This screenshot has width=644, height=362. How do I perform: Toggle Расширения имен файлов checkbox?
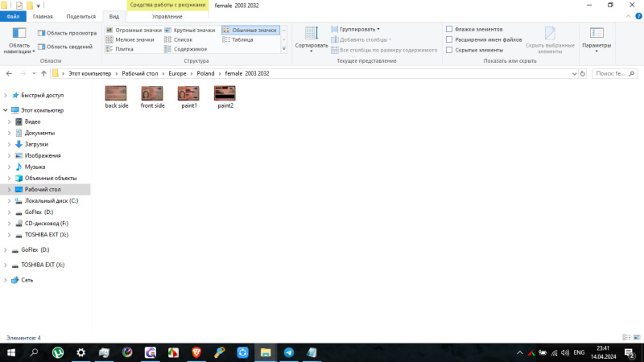[449, 39]
